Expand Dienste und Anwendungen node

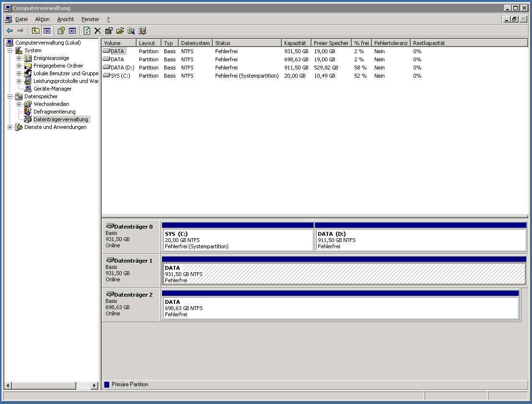pos(10,127)
